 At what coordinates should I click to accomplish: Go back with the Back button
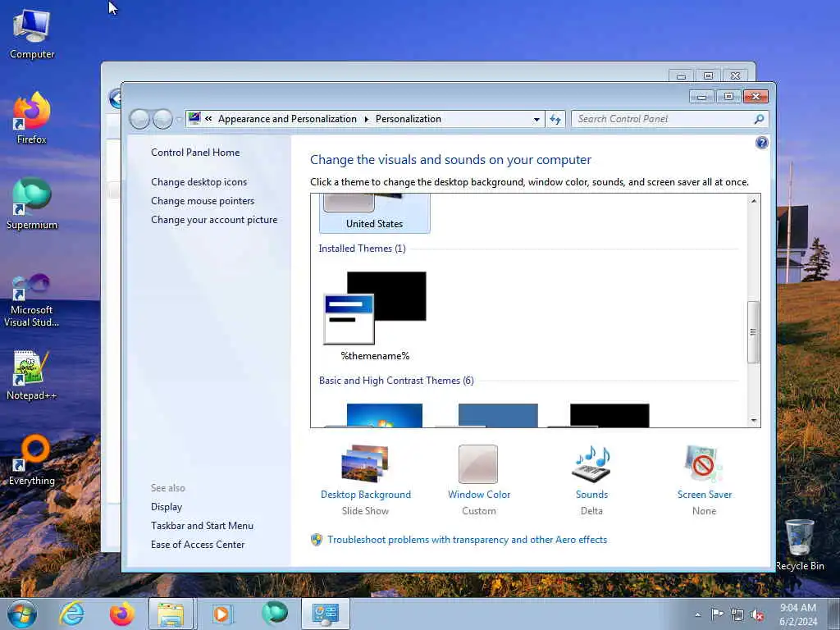[x=139, y=119]
